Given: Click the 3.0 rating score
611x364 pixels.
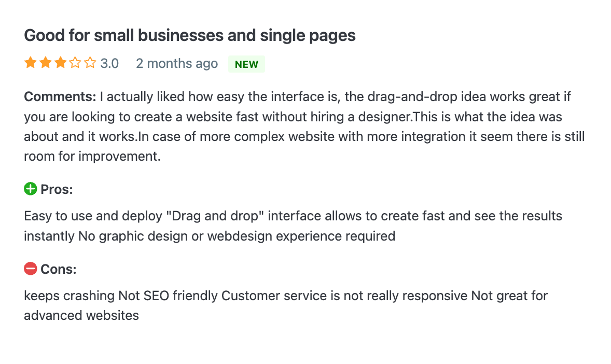Looking at the screenshot, I should click(109, 64).
